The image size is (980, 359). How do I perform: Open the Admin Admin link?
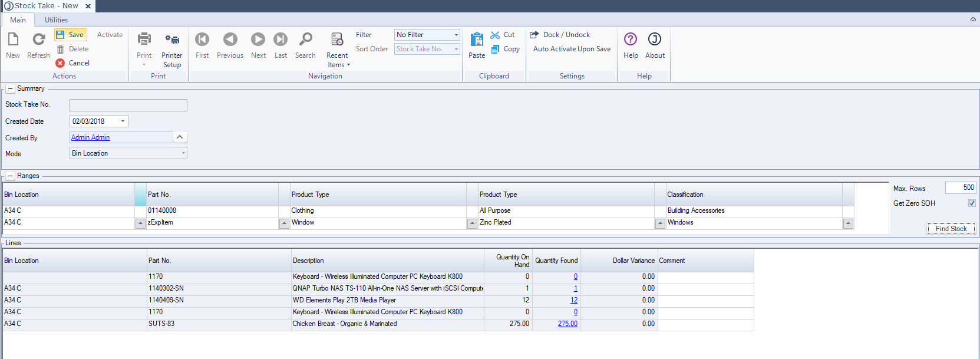tap(91, 137)
